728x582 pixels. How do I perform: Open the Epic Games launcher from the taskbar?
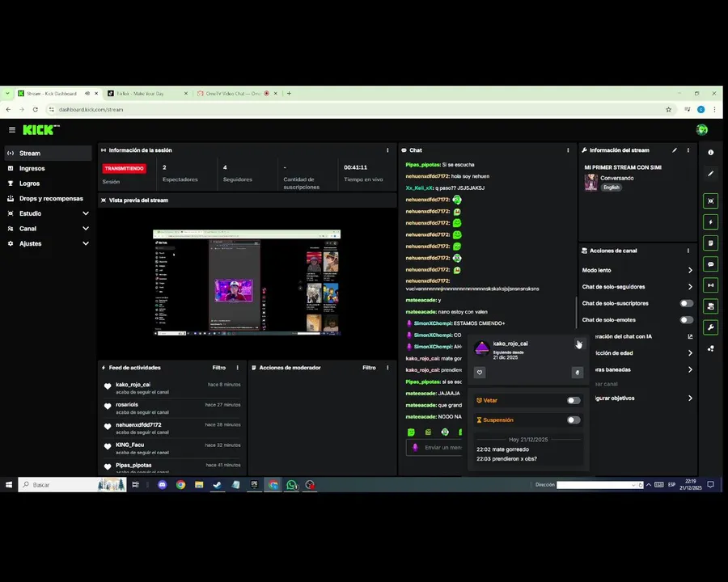tap(254, 485)
